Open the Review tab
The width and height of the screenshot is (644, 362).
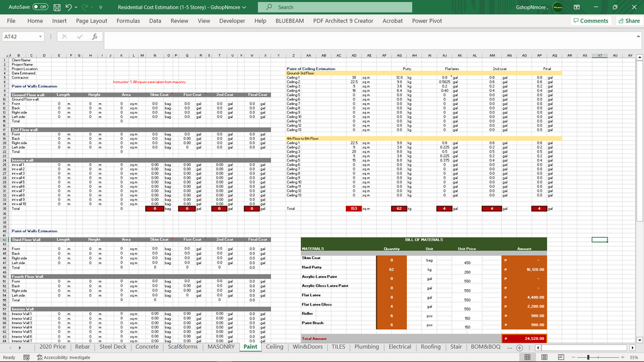pos(179,21)
